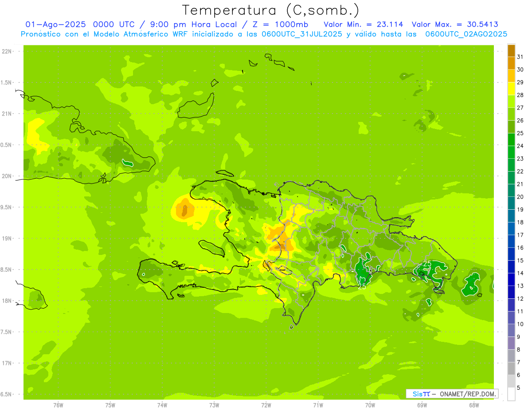This screenshot has height=411, width=532.
Task: Pick the teal swatch between 19 and 20
Action: (x=511, y=203)
